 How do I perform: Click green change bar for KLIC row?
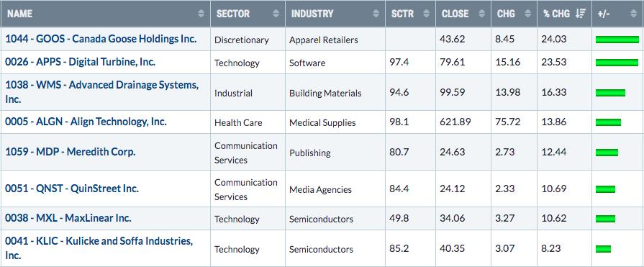[x=603, y=249]
